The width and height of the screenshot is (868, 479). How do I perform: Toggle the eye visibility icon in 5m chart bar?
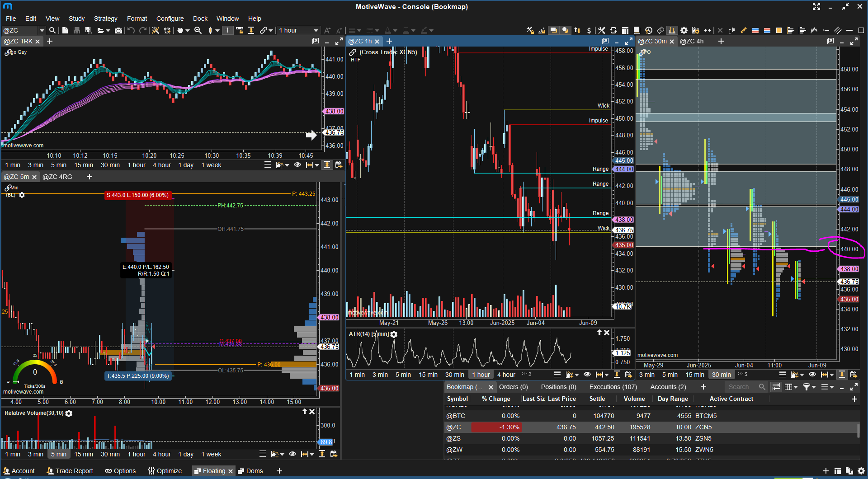pyautogui.click(x=292, y=454)
